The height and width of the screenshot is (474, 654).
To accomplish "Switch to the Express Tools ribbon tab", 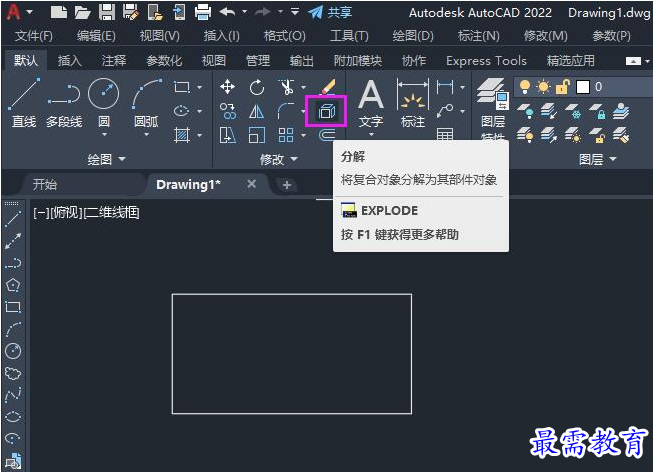I will tap(486, 61).
